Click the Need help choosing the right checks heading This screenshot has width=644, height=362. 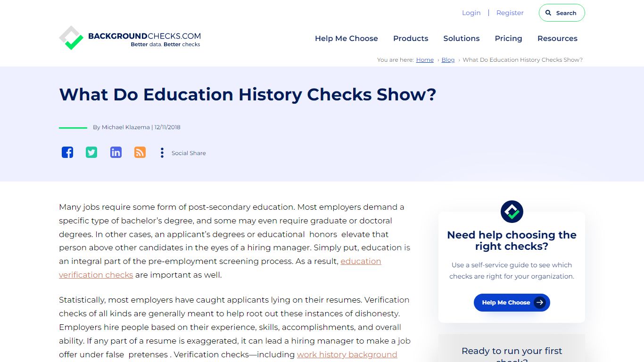tap(512, 240)
